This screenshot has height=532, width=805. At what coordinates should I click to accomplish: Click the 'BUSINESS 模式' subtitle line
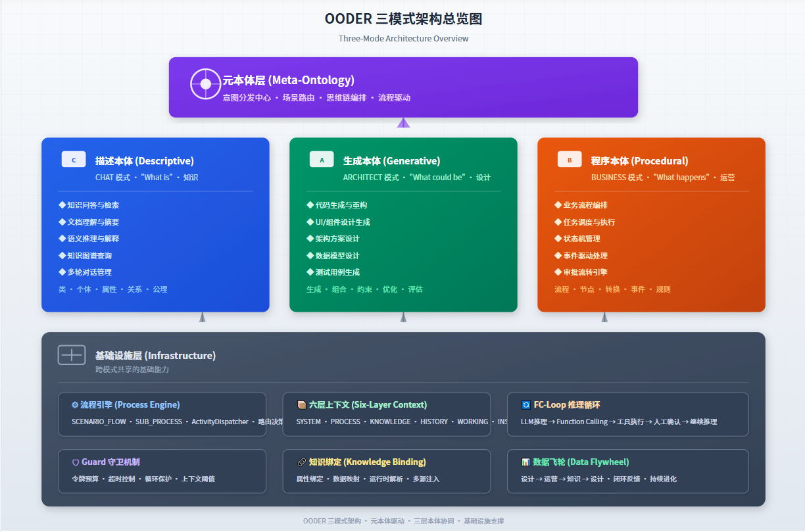663,178
